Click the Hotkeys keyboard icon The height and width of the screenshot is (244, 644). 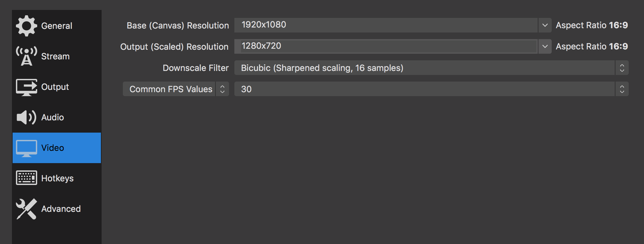point(27,178)
